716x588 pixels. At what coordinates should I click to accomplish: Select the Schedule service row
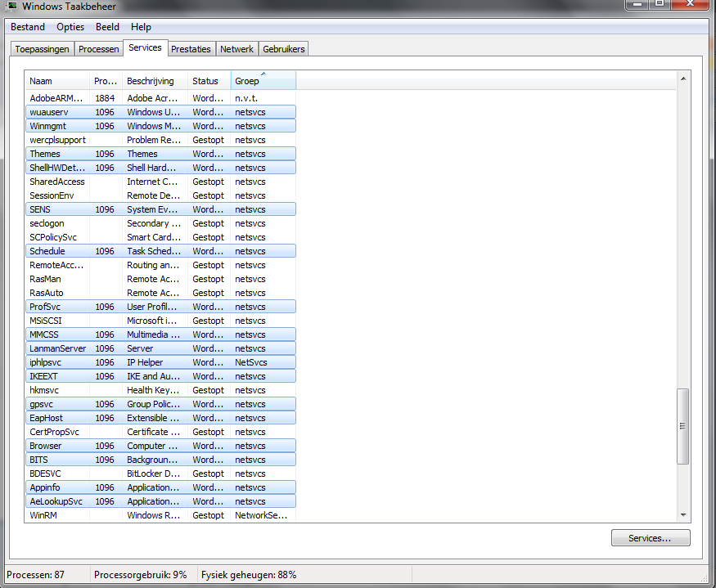160,251
